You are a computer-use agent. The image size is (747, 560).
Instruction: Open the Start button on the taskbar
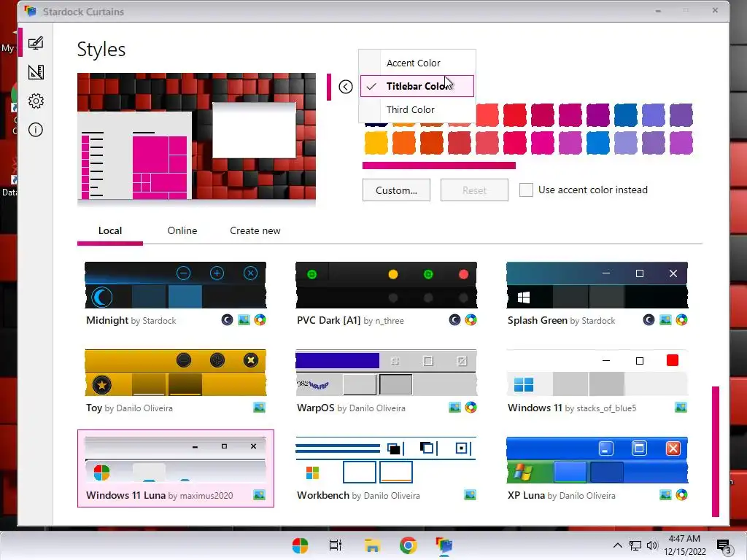(300, 545)
